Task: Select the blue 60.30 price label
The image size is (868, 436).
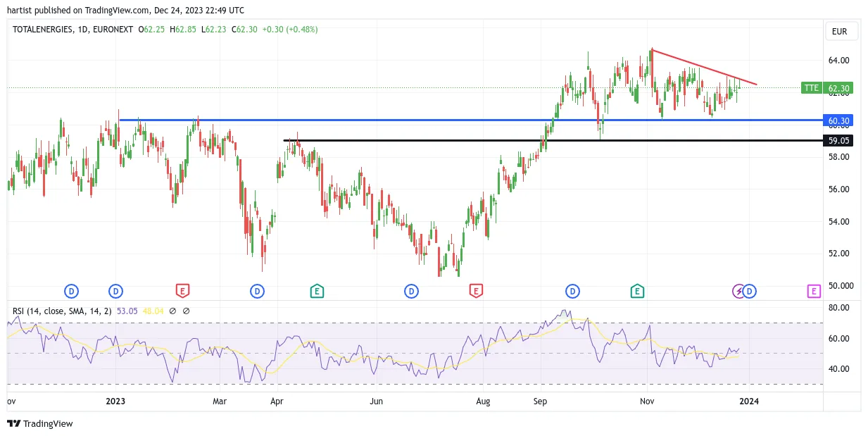Action: point(838,120)
